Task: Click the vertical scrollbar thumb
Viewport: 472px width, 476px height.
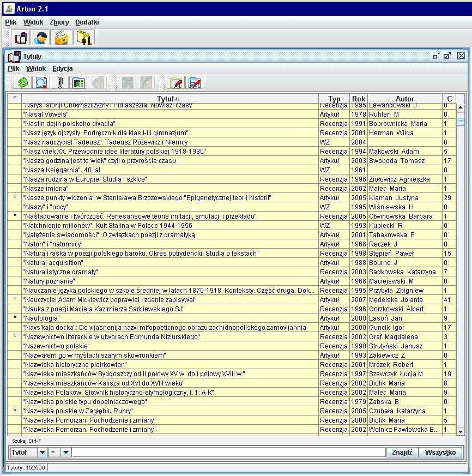Action: coord(461,122)
